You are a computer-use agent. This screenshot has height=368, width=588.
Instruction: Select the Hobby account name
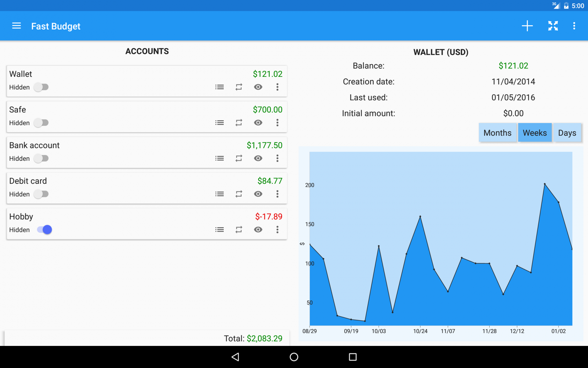[21, 217]
